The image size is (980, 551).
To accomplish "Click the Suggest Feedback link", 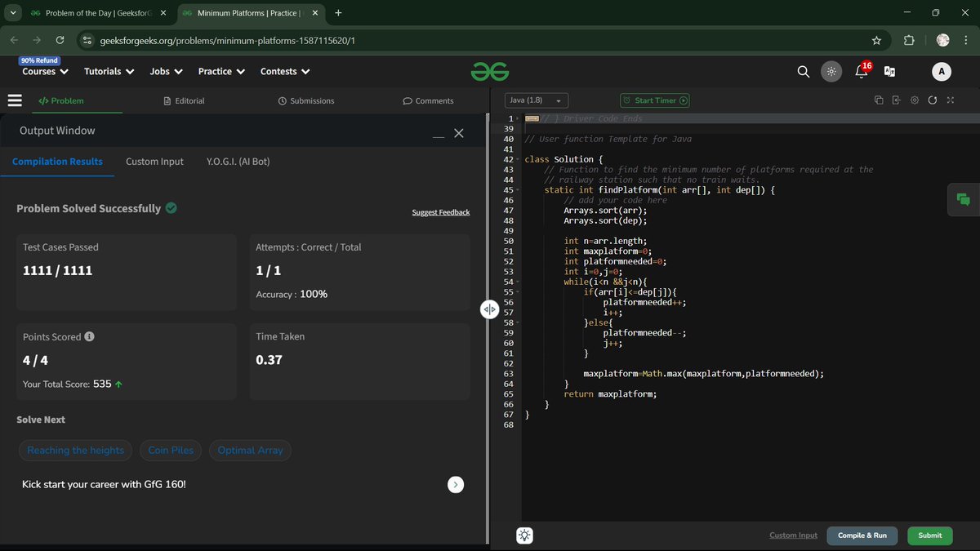I will pos(441,212).
